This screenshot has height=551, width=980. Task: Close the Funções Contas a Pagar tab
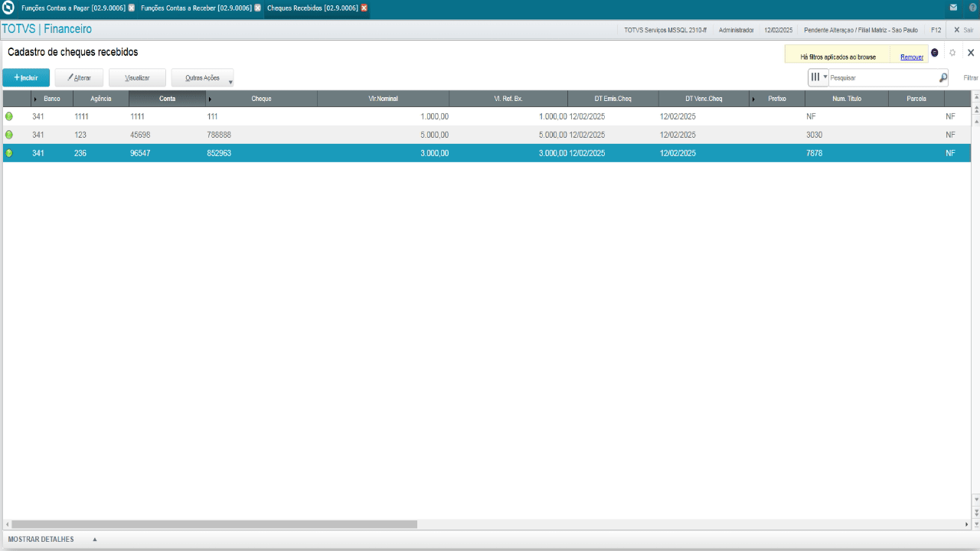tap(132, 8)
